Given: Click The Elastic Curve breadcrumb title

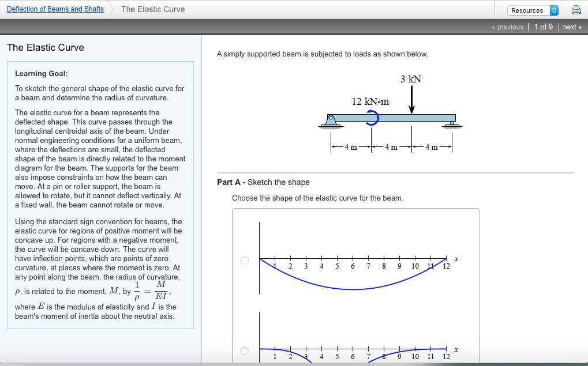Looking at the screenshot, I should (152, 9).
